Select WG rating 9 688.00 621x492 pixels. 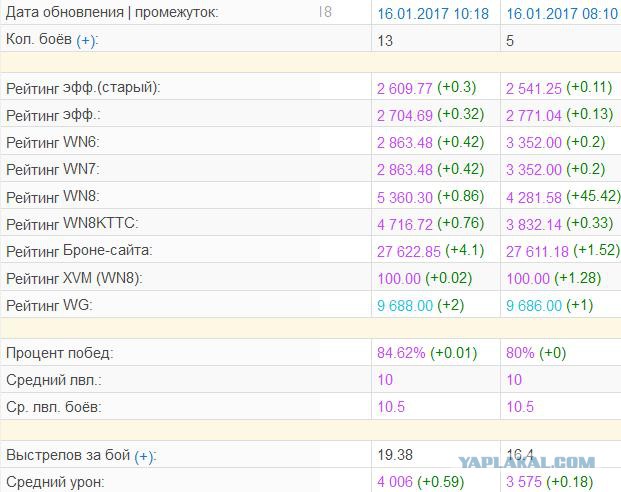point(405,306)
